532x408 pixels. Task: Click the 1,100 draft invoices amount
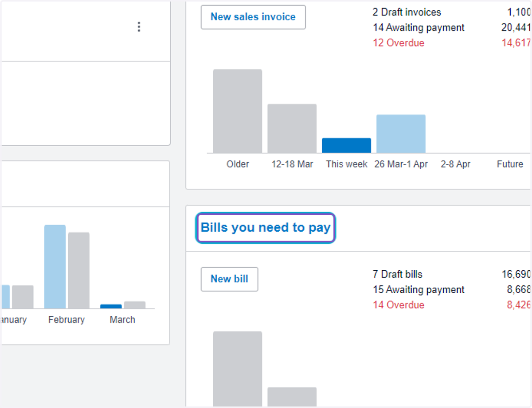click(x=519, y=12)
